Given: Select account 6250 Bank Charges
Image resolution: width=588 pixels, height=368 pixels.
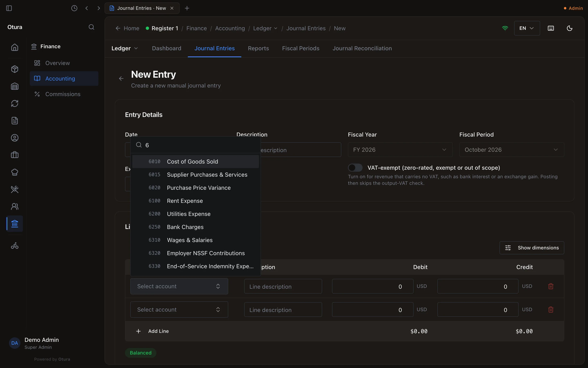Looking at the screenshot, I should 195,227.
